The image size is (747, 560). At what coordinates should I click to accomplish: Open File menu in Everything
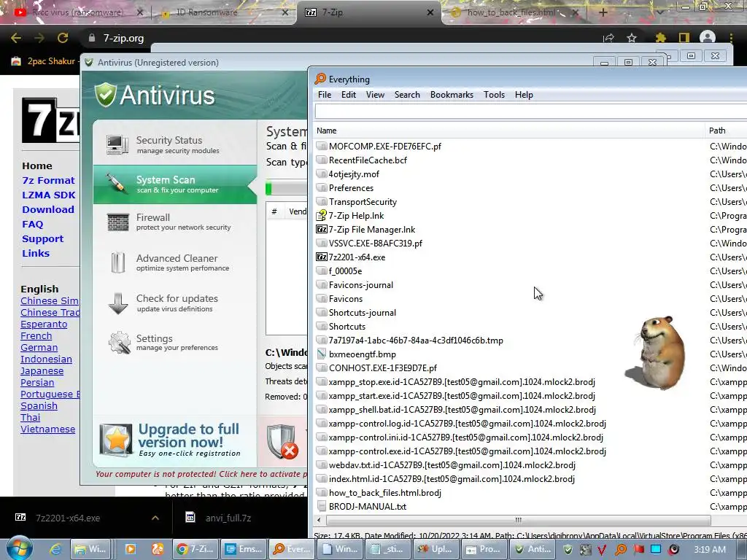(x=325, y=95)
